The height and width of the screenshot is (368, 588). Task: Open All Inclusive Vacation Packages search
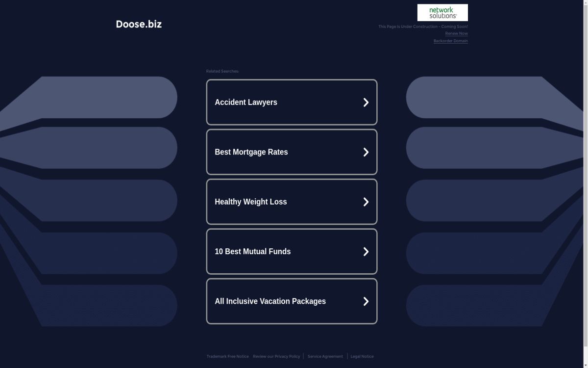point(270,301)
